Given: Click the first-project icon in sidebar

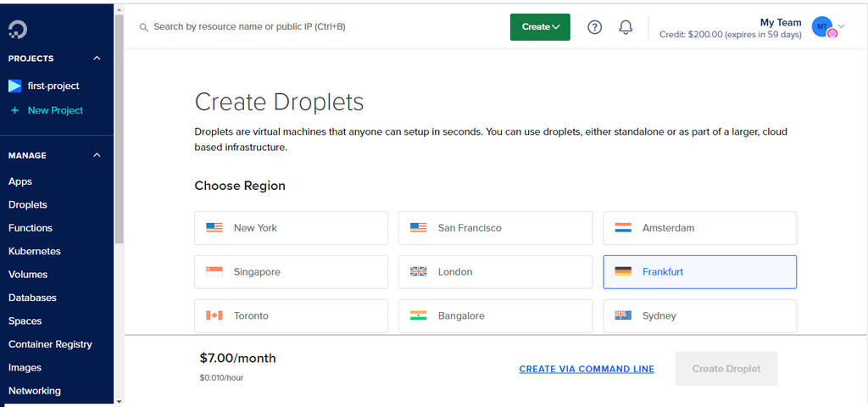Looking at the screenshot, I should (14, 86).
